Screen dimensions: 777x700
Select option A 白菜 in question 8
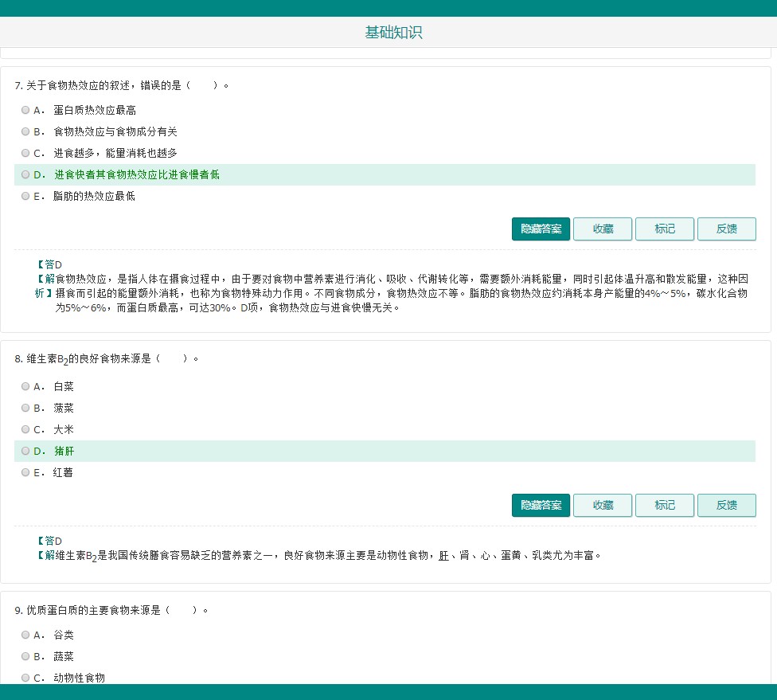click(x=25, y=386)
